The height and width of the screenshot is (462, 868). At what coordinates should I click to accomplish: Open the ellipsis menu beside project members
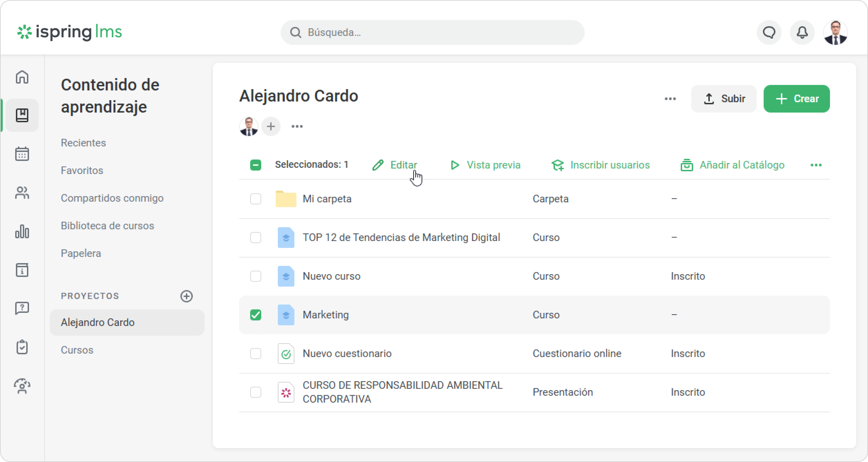(x=297, y=127)
